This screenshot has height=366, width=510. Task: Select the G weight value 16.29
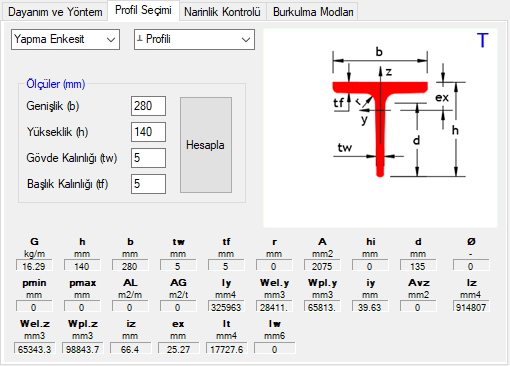[34, 266]
